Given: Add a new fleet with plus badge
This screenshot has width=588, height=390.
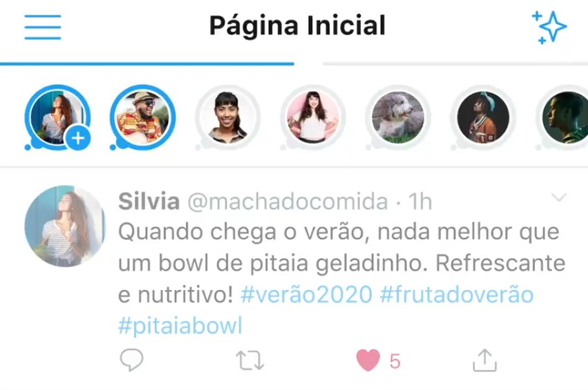Looking at the screenshot, I should (78, 138).
